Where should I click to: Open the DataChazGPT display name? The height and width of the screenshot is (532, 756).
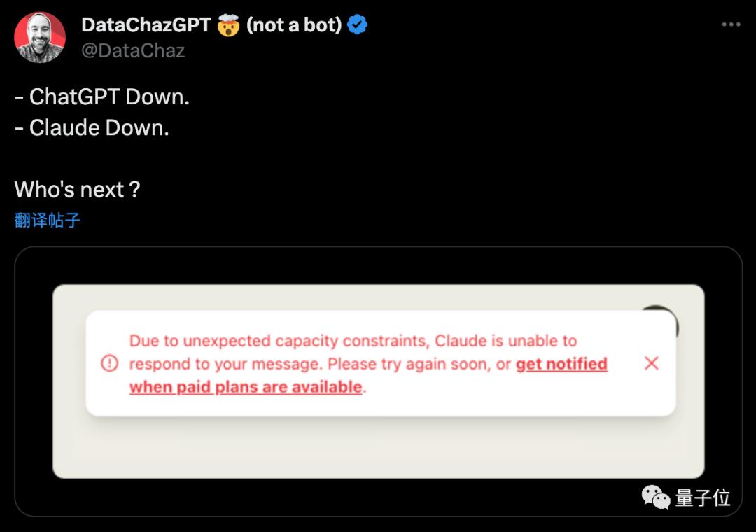click(x=146, y=25)
